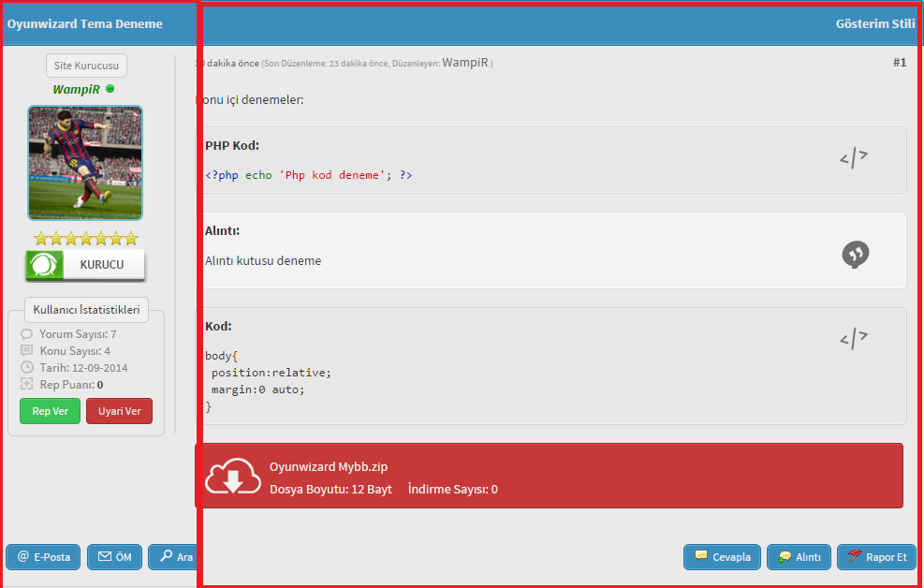Screen dimensions: 924x588
Task: Click the text 'Dosya Boyutu: 12 Bayt'
Action: [x=330, y=489]
